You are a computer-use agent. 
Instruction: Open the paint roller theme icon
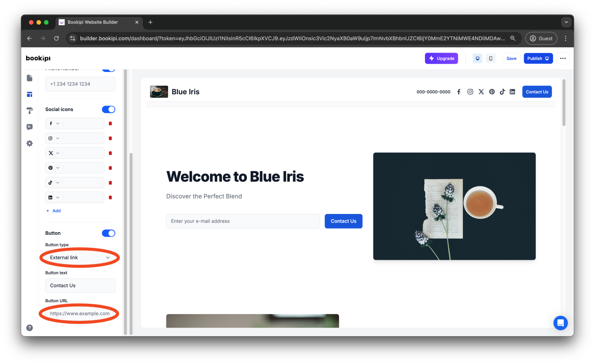click(x=30, y=111)
